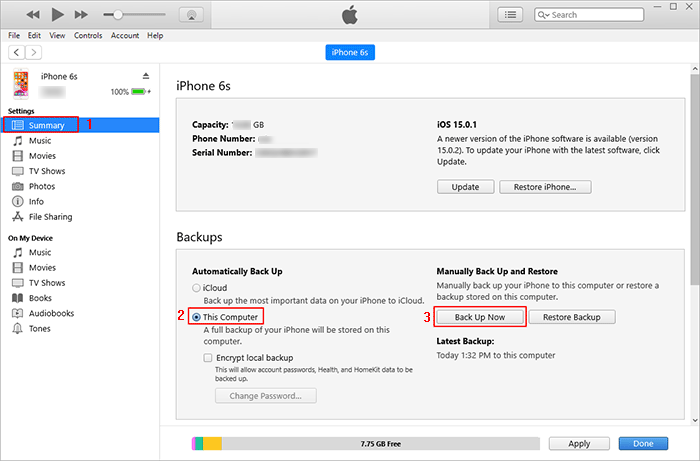The height and width of the screenshot is (461, 700).
Task: Click the Restore Backup button
Action: pyautogui.click(x=572, y=317)
